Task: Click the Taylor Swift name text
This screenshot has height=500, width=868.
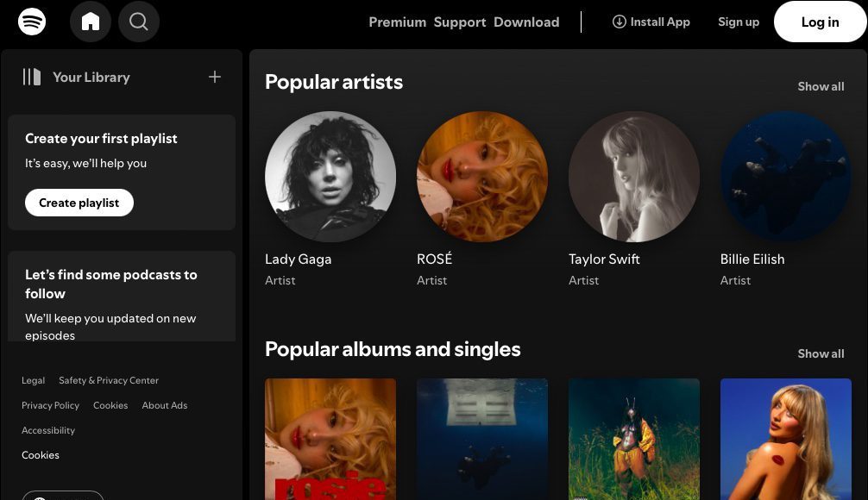Action: click(604, 259)
